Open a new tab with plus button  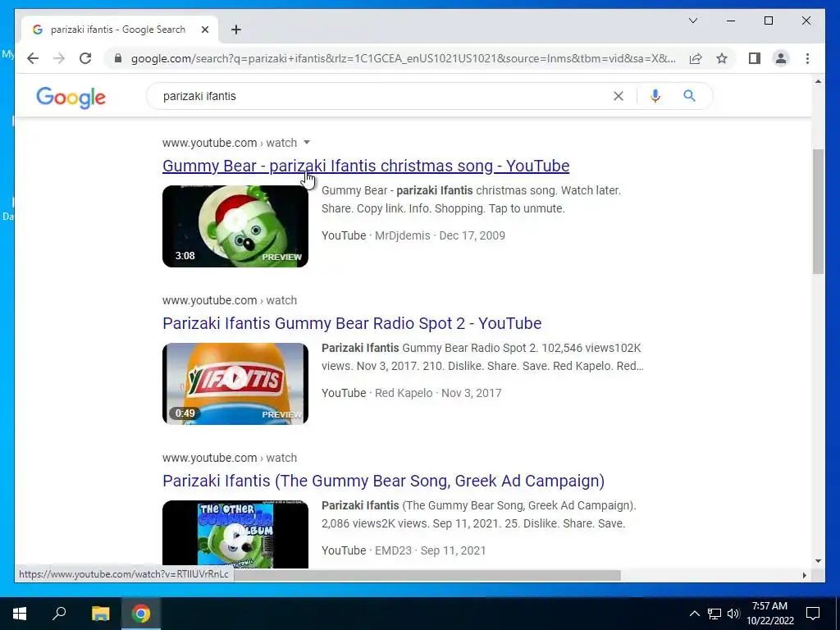[236, 30]
